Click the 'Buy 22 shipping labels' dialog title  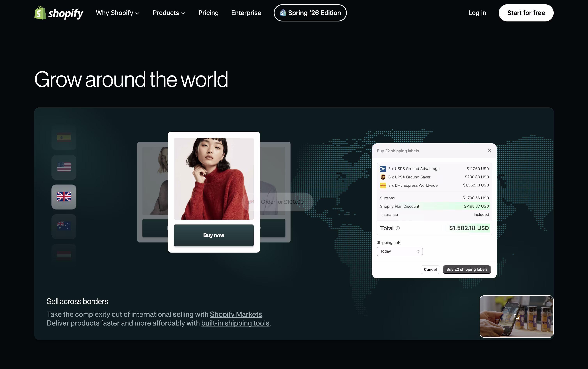click(x=398, y=151)
